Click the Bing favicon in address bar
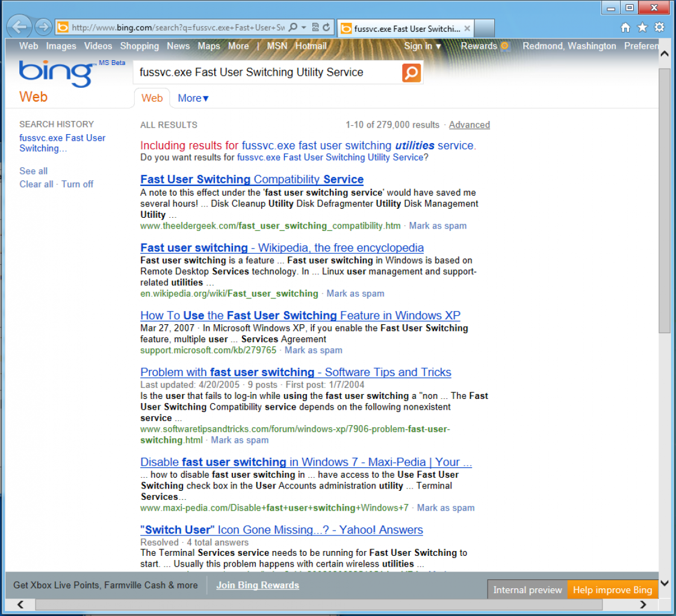Screen dimensions: 676x616 pos(63,28)
